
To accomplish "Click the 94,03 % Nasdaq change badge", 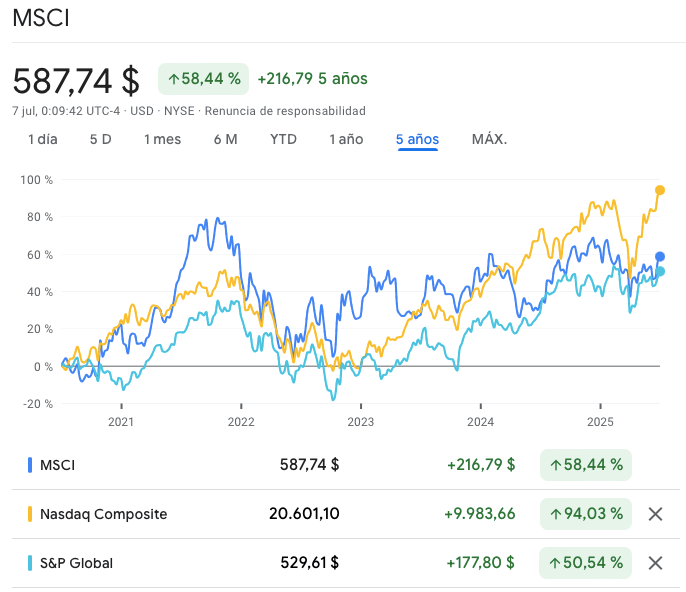I will pyautogui.click(x=586, y=514).
